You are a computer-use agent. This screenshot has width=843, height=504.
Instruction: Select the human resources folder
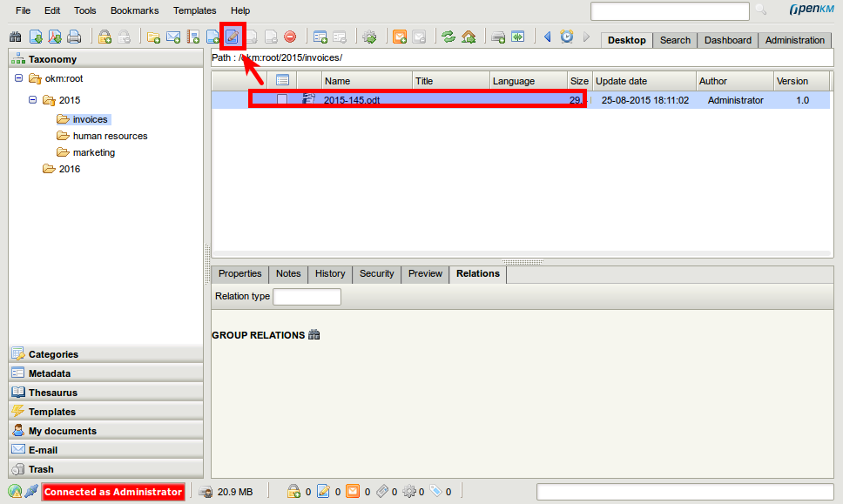110,136
